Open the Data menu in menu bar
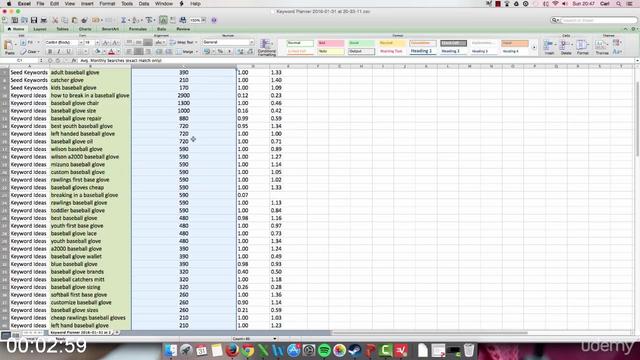 click(x=144, y=4)
